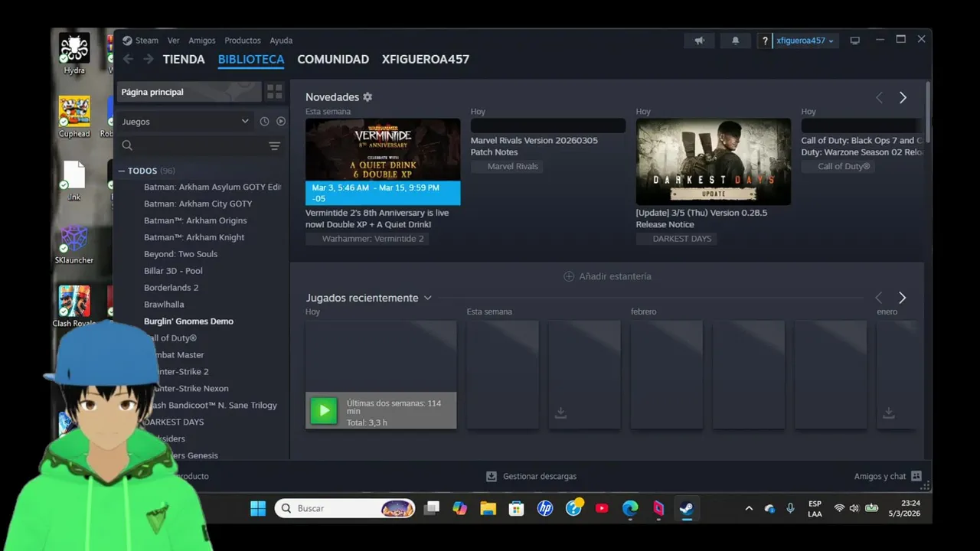This screenshot has width=980, height=551.
Task: Open Marvel Rivals Version 20260305 Patch Notes
Action: pos(534,146)
